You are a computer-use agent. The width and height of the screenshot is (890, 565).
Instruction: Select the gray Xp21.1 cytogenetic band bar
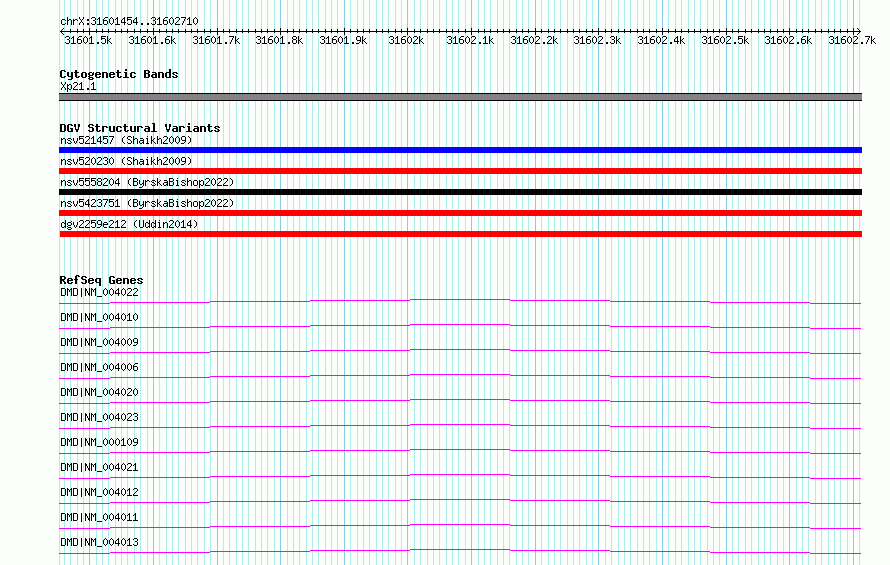pyautogui.click(x=460, y=97)
